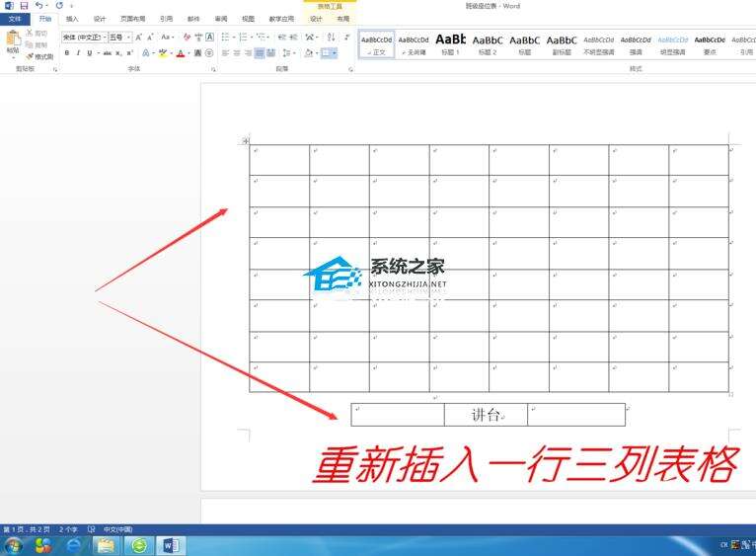Image resolution: width=756 pixels, height=556 pixels.
Task: Click the table move handle icon
Action: [x=246, y=141]
